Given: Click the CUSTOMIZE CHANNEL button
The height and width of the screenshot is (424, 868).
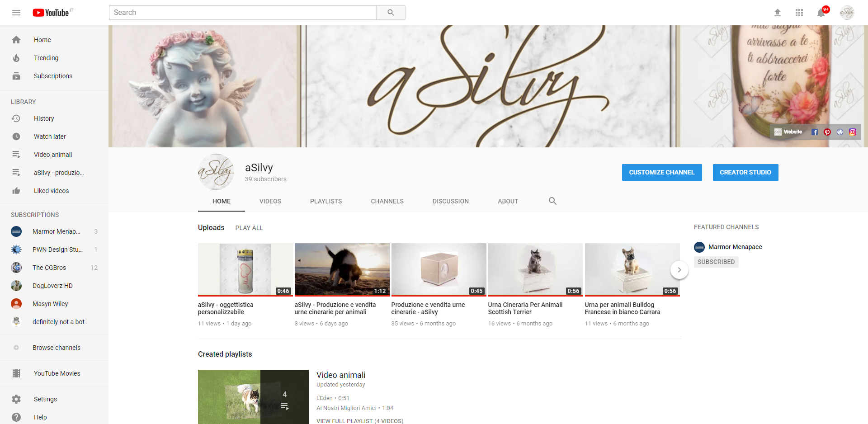Looking at the screenshot, I should [x=662, y=172].
